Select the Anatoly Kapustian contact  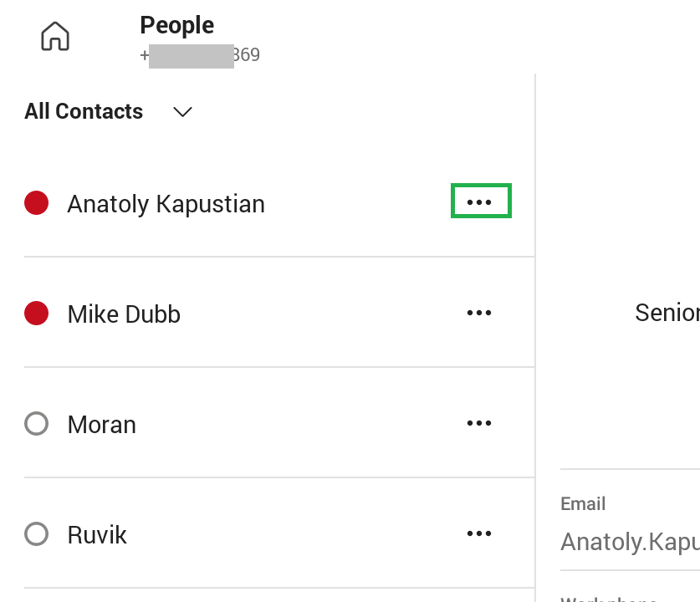click(x=166, y=204)
